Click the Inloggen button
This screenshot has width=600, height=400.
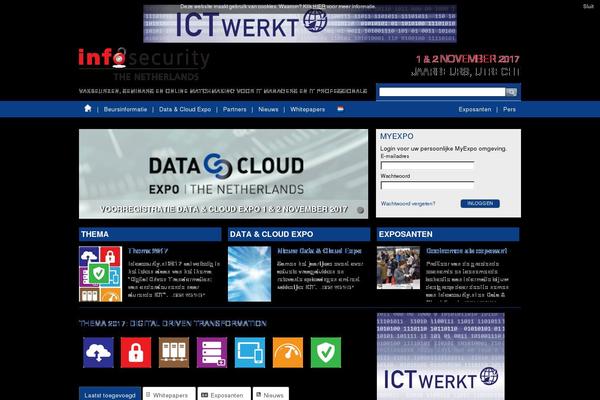point(480,204)
